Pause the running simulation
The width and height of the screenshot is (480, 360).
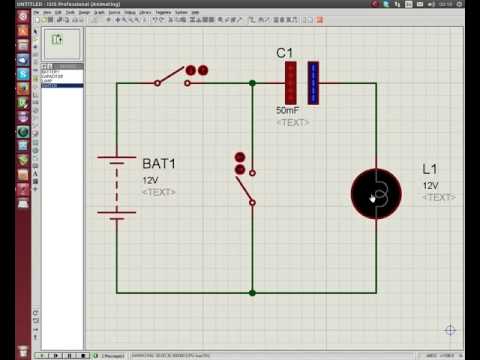pos(70,356)
